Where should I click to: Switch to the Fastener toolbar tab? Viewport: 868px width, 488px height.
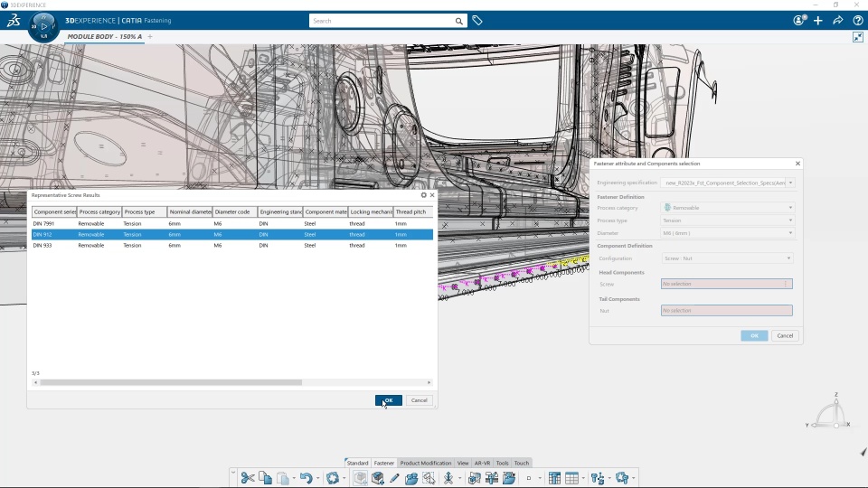pyautogui.click(x=383, y=463)
